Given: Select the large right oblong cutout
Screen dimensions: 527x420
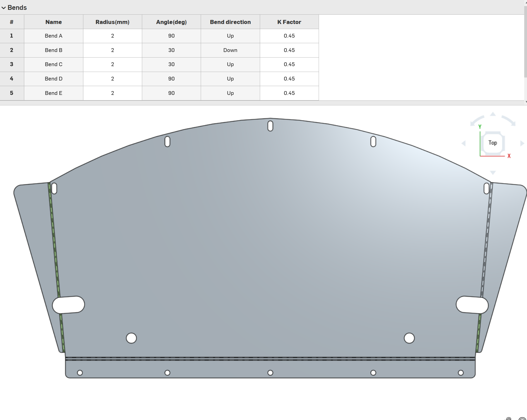Looking at the screenshot, I should [x=472, y=305].
